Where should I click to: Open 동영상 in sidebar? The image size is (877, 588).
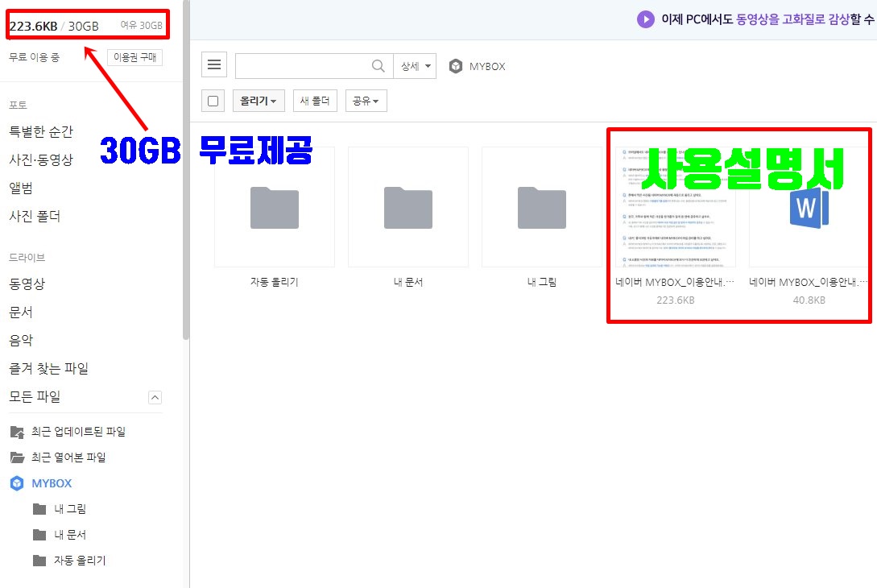(x=27, y=284)
